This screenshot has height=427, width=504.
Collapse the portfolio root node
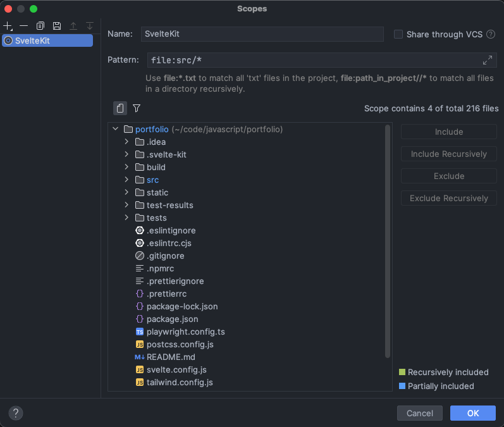pyautogui.click(x=115, y=129)
